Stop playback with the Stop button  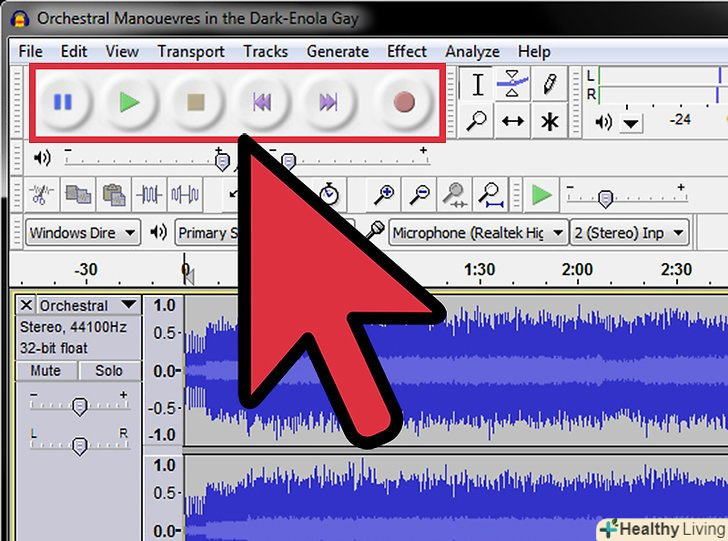(196, 102)
